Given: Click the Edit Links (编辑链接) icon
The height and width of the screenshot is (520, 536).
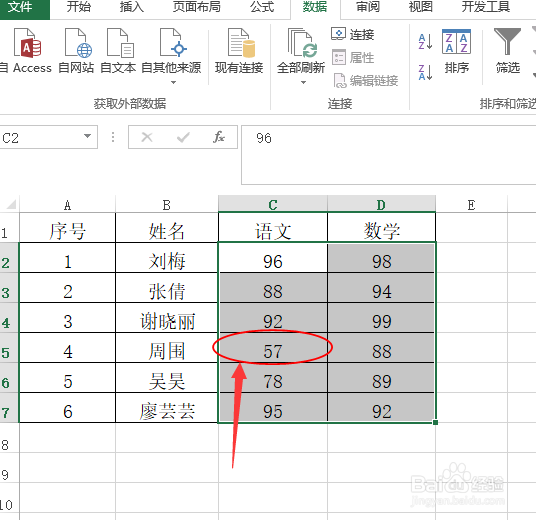Looking at the screenshot, I should [x=340, y=81].
